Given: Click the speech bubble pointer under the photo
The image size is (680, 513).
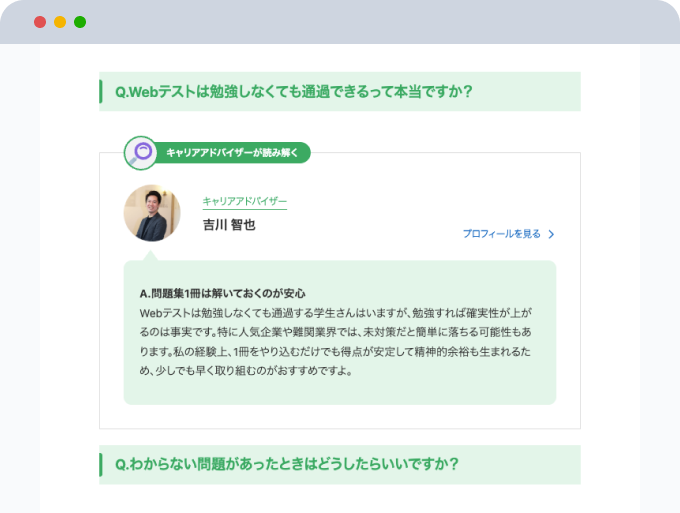Looking at the screenshot, I should [151, 255].
